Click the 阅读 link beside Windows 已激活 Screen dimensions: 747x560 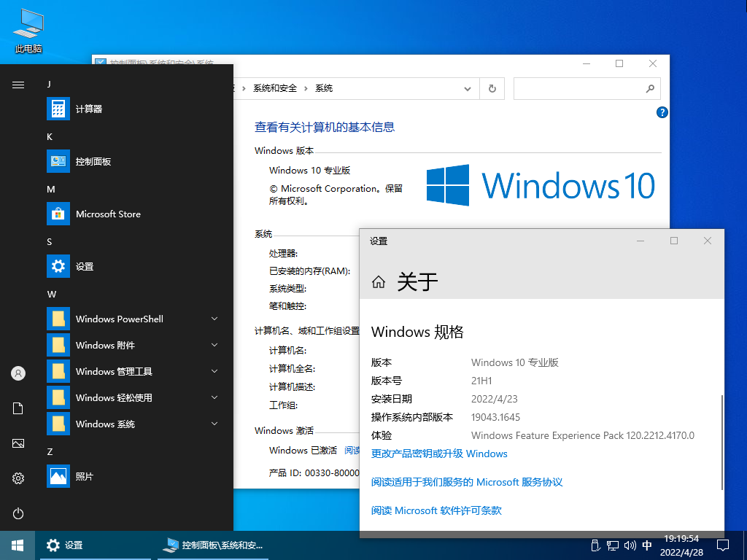tap(352, 450)
